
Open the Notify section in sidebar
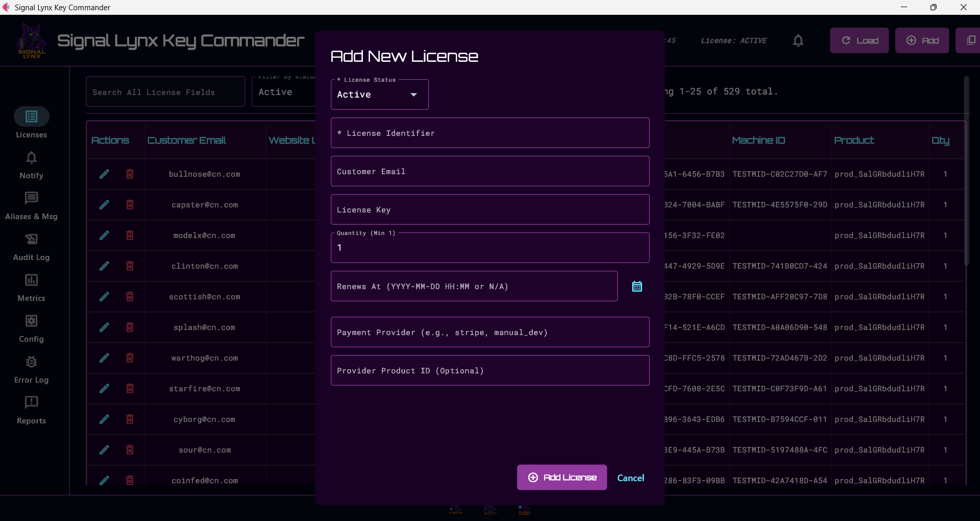(31, 164)
